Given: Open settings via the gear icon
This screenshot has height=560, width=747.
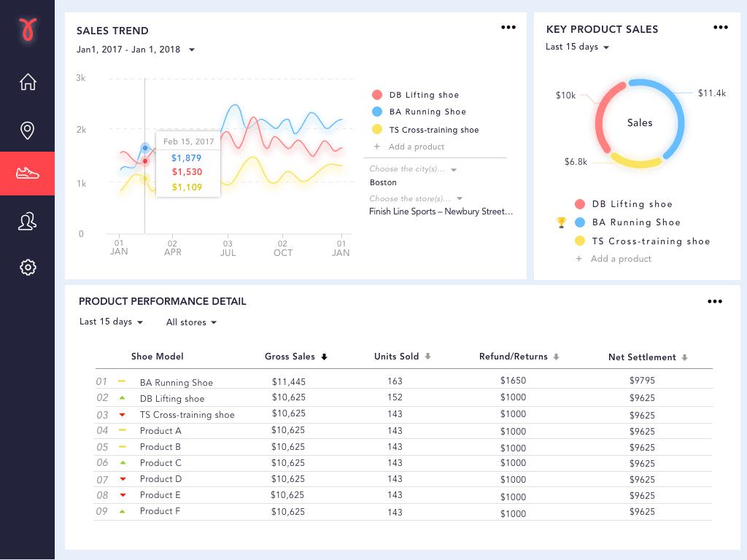Looking at the screenshot, I should (27, 267).
